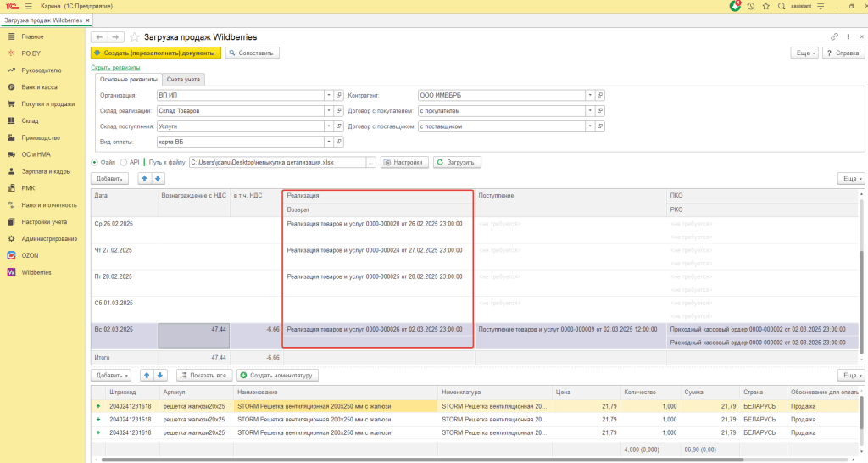Add form to favorites with star icon
Screen dimensions: 868x463
coord(135,37)
